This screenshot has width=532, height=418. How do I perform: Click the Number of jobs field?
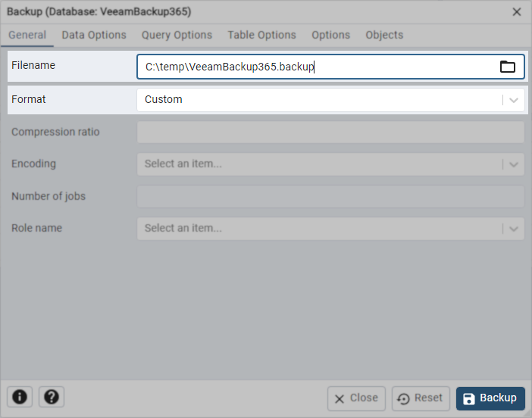point(331,196)
